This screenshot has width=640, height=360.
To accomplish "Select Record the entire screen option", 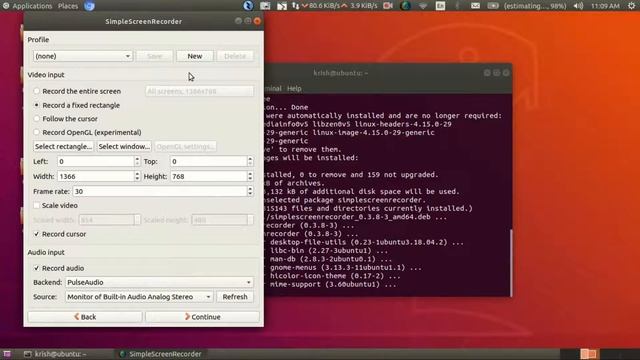I will pos(78,91).
